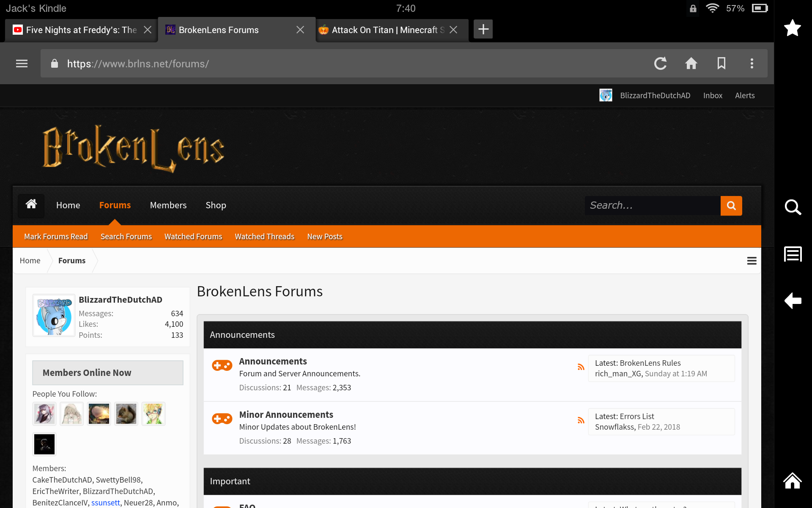Open the Announcements RSS feed icon
Image resolution: width=812 pixels, height=508 pixels.
(x=581, y=367)
